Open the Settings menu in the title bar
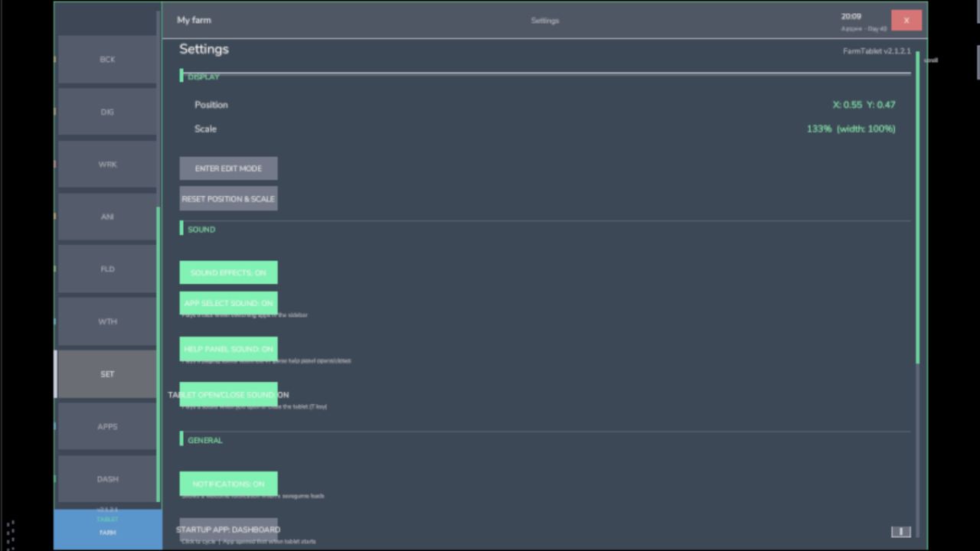 544,20
